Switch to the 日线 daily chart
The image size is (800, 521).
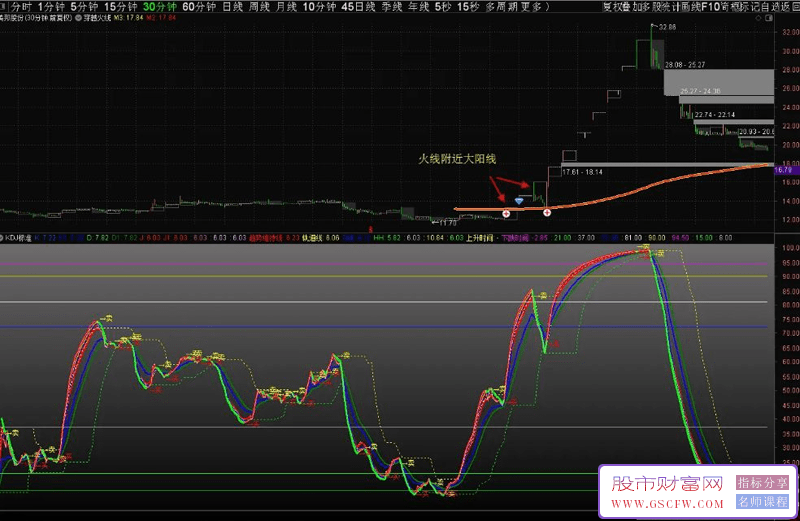[233, 7]
